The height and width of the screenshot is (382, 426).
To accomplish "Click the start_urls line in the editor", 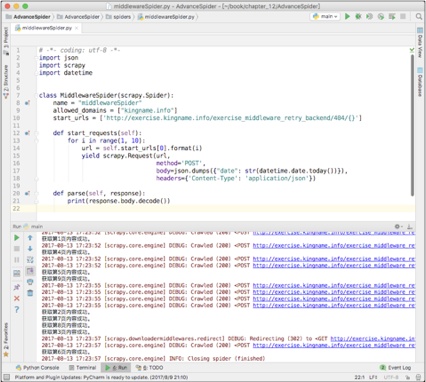I will [x=207, y=118].
